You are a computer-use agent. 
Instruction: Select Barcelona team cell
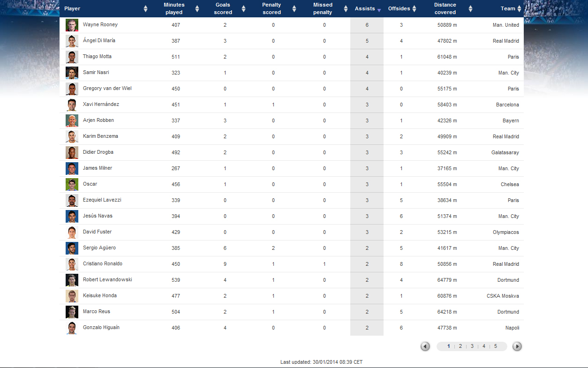[x=508, y=105]
